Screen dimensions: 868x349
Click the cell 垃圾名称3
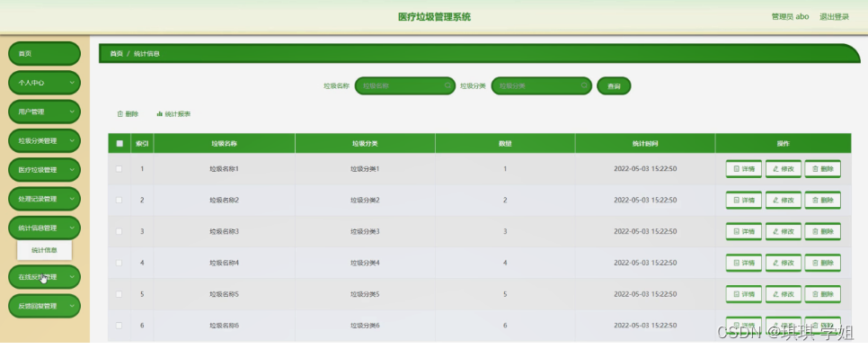(x=225, y=231)
